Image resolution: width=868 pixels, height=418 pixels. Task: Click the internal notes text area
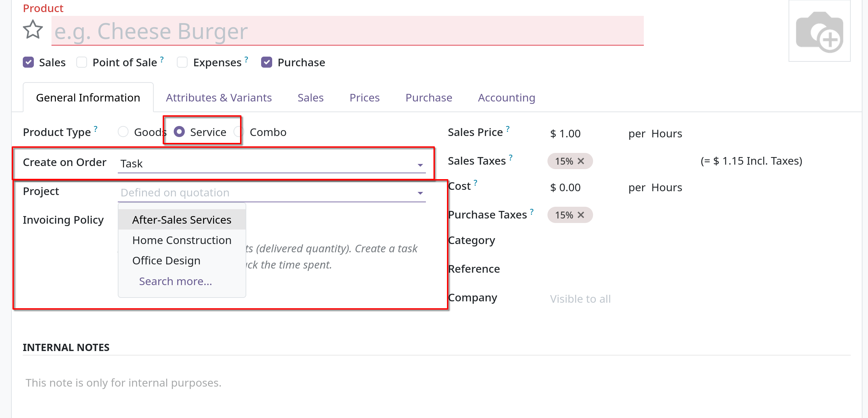click(437, 383)
